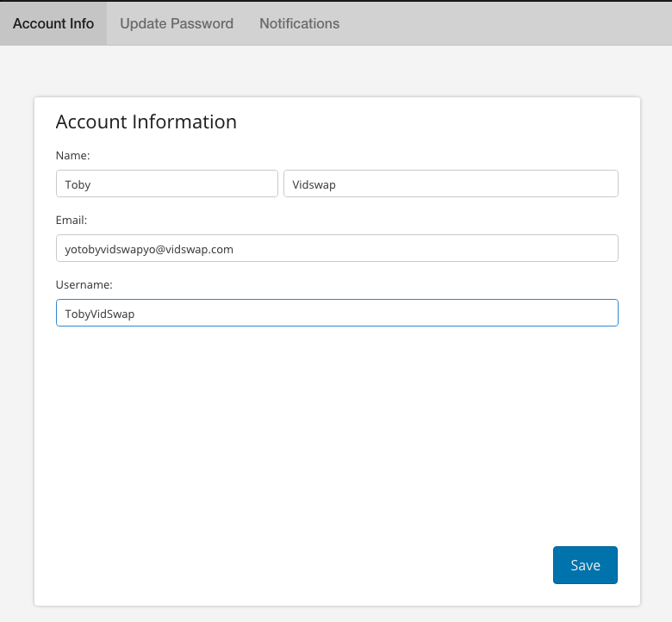Focus the Username input field
This screenshot has width=672, height=622.
337,313
